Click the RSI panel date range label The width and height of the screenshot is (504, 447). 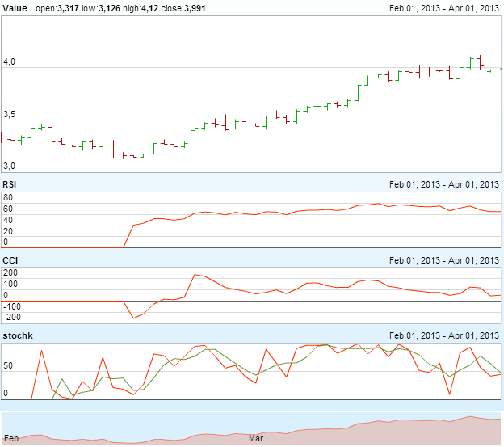coord(444,184)
